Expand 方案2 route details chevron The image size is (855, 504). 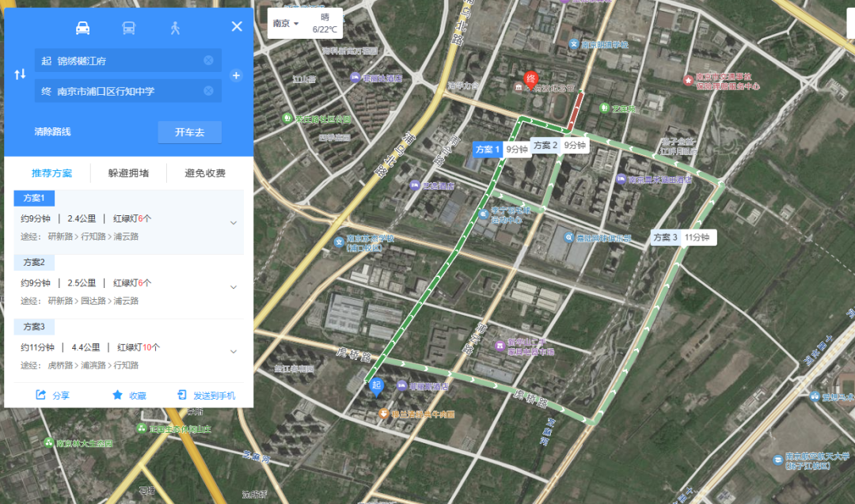(x=234, y=287)
